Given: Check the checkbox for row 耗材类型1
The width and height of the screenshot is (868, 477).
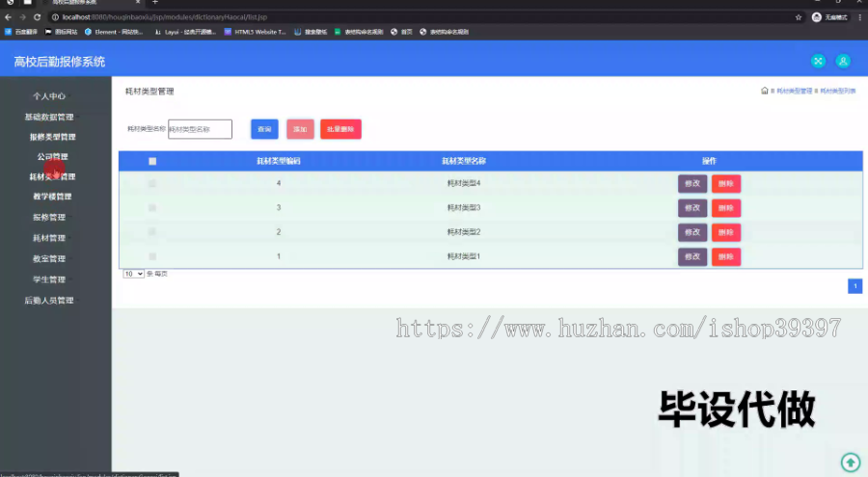Looking at the screenshot, I should coord(152,256).
